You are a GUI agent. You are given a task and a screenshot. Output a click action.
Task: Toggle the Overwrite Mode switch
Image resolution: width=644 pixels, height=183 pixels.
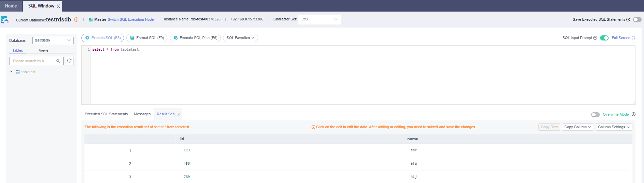(595, 115)
